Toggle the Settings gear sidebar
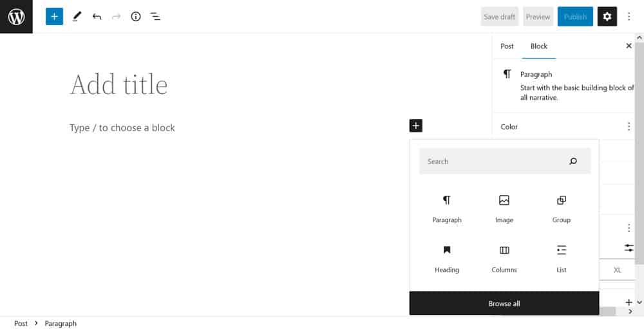644x329 pixels. (607, 17)
